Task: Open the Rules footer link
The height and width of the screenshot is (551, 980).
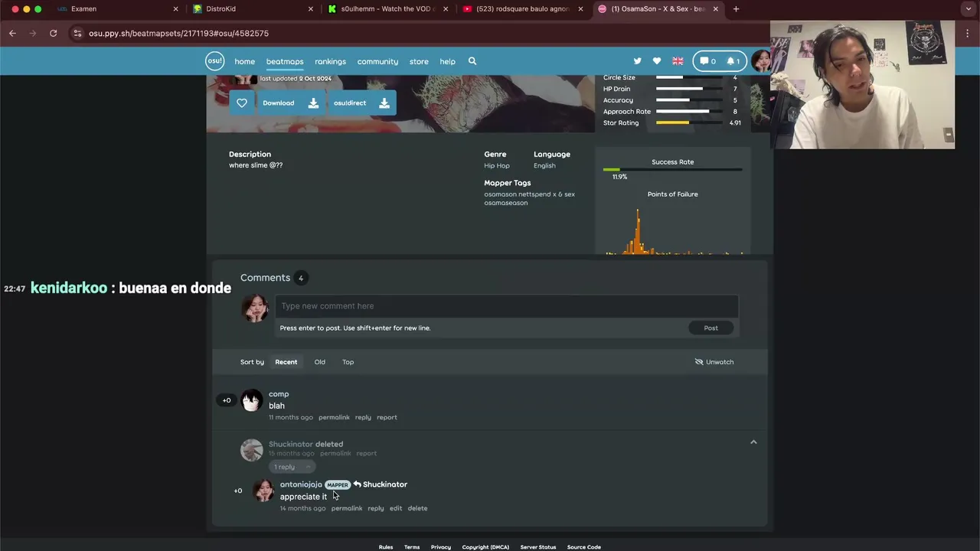Action: (x=386, y=547)
